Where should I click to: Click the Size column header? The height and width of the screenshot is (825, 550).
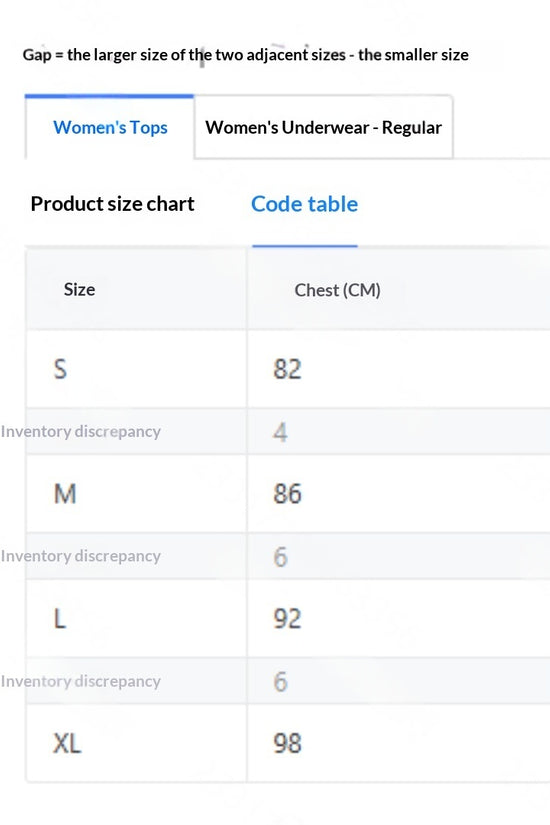point(79,289)
